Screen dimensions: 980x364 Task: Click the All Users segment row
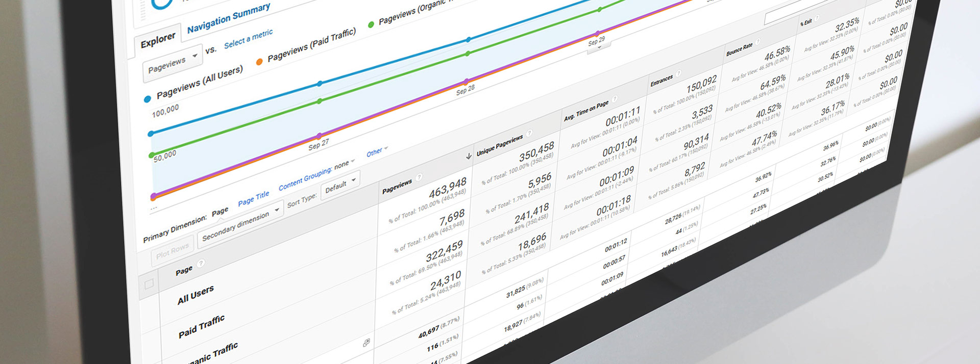tap(195, 295)
